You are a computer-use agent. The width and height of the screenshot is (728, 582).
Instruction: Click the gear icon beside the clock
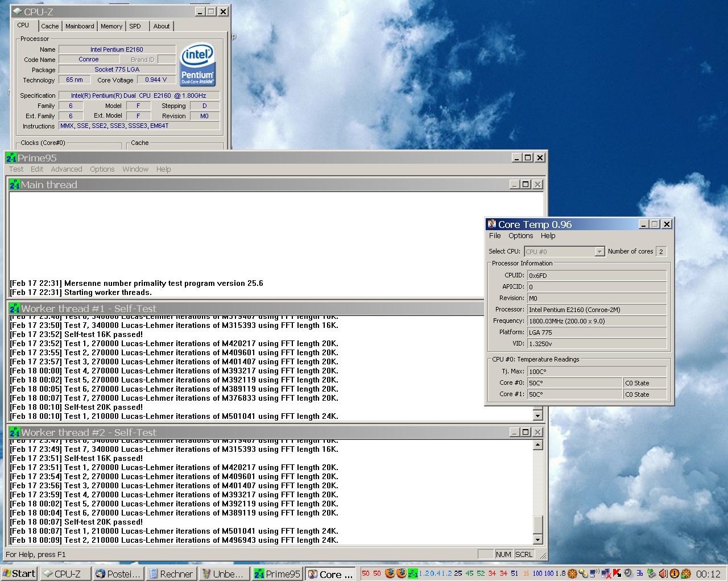tap(685, 573)
